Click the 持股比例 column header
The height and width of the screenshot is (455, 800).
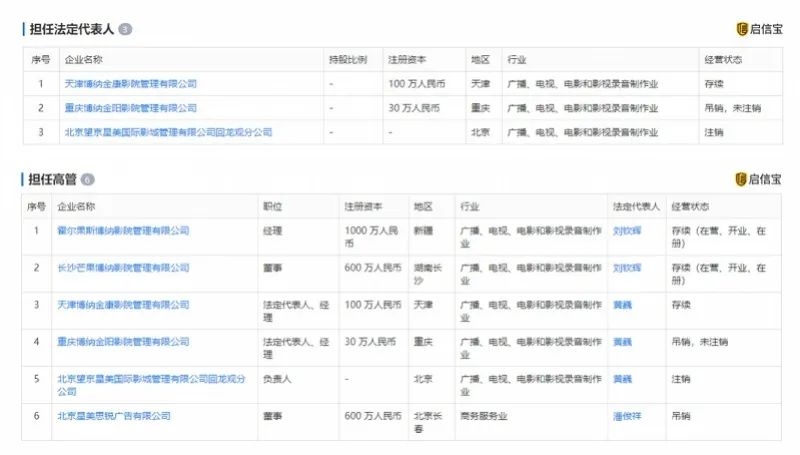tap(347, 59)
